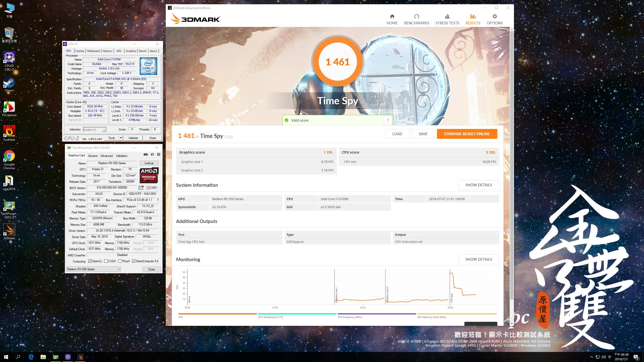Open the 3DMark desktop shortcut
The width and height of the screenshot is (644, 362).
click(x=9, y=232)
